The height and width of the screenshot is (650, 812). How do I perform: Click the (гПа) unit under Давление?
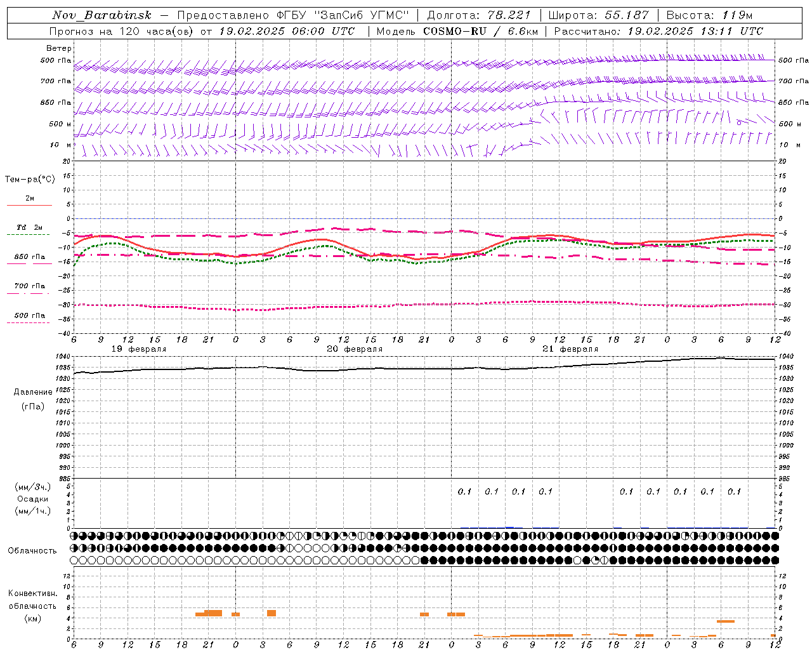(x=33, y=406)
